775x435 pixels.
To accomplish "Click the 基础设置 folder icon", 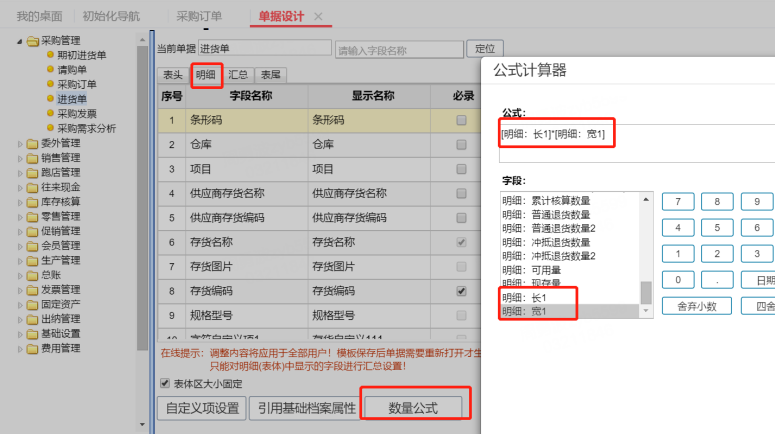I will pos(33,334).
